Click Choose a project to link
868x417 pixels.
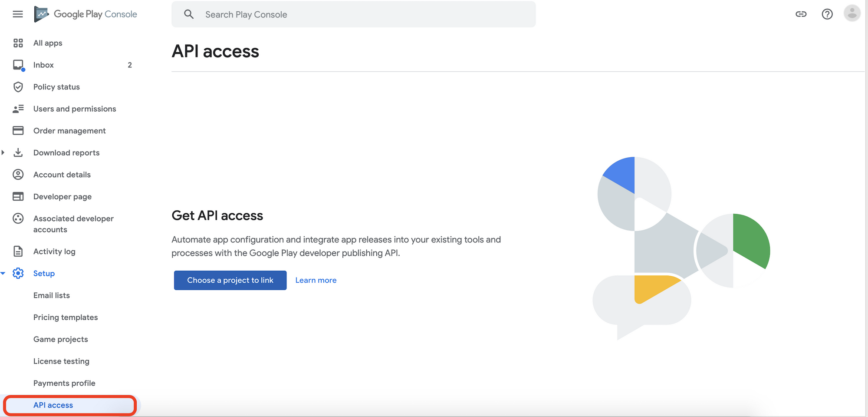[230, 280]
